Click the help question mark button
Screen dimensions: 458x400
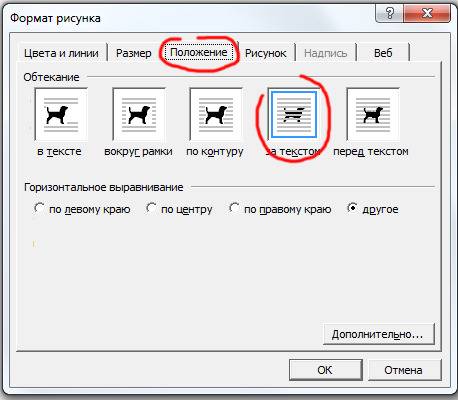(389, 14)
